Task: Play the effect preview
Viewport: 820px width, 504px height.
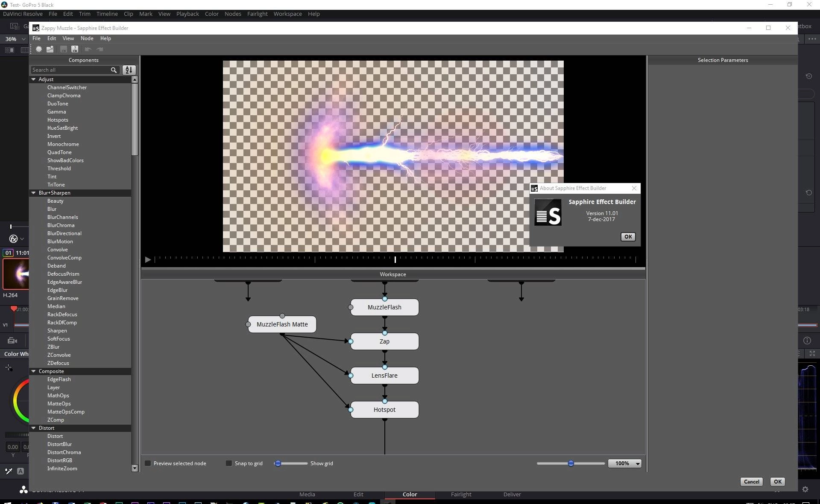Action: (148, 259)
